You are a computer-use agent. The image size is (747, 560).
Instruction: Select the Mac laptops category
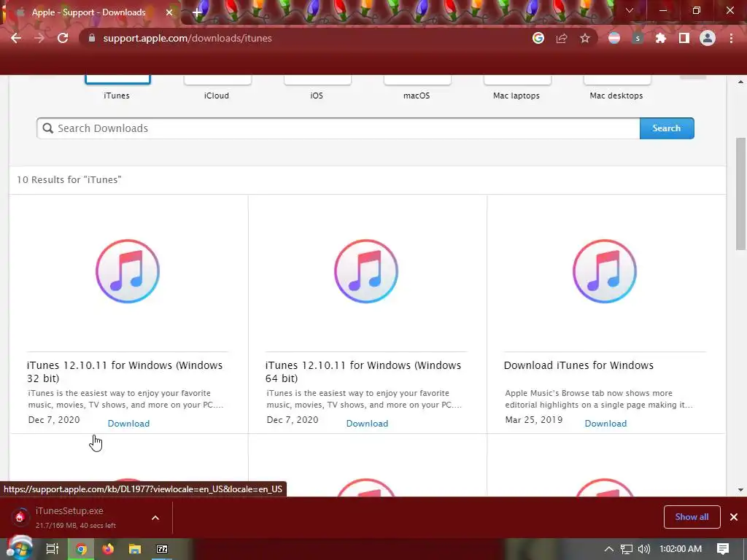pos(517,87)
